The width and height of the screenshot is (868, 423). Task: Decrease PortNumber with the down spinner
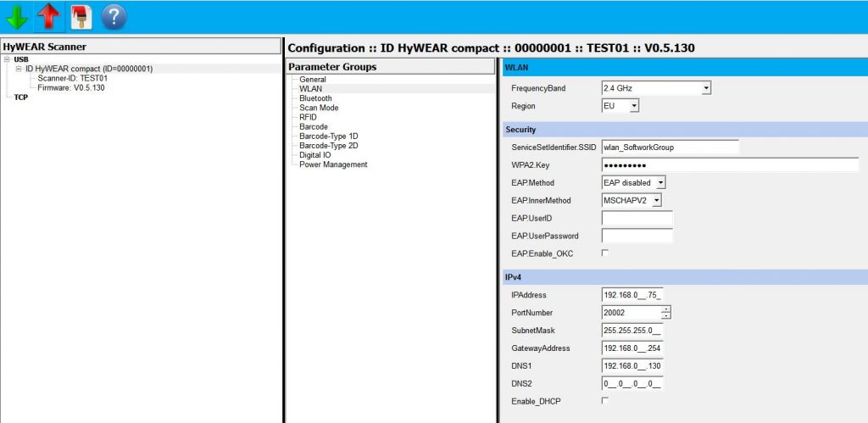click(x=666, y=316)
